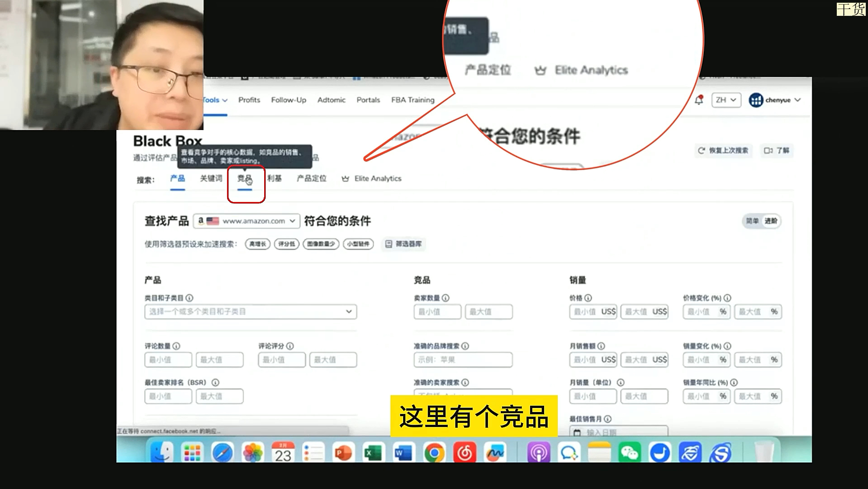Image resolution: width=868 pixels, height=489 pixels.
Task: Open NetEase Music in the dock
Action: tap(465, 452)
